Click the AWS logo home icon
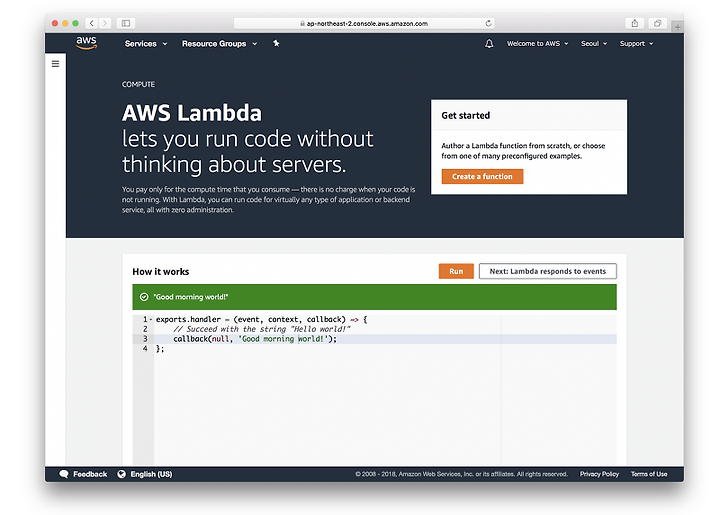Screen dimensions: 720x515 pos(86,43)
